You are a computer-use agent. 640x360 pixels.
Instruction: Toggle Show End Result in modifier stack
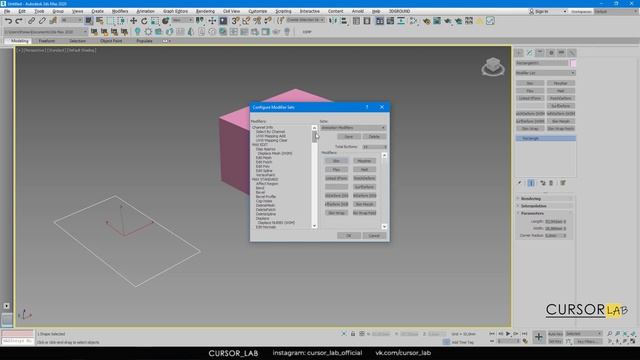[531, 183]
